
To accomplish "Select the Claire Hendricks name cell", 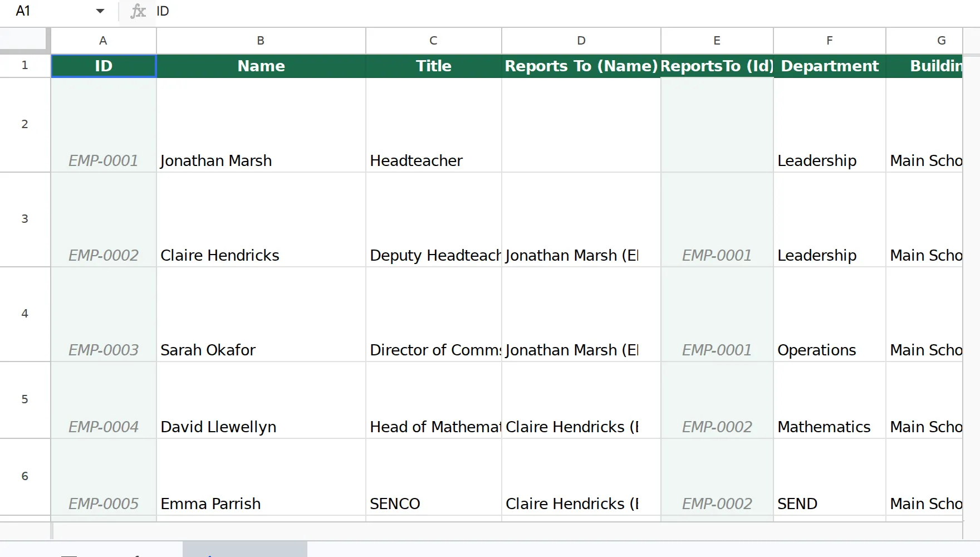I will pyautogui.click(x=261, y=219).
